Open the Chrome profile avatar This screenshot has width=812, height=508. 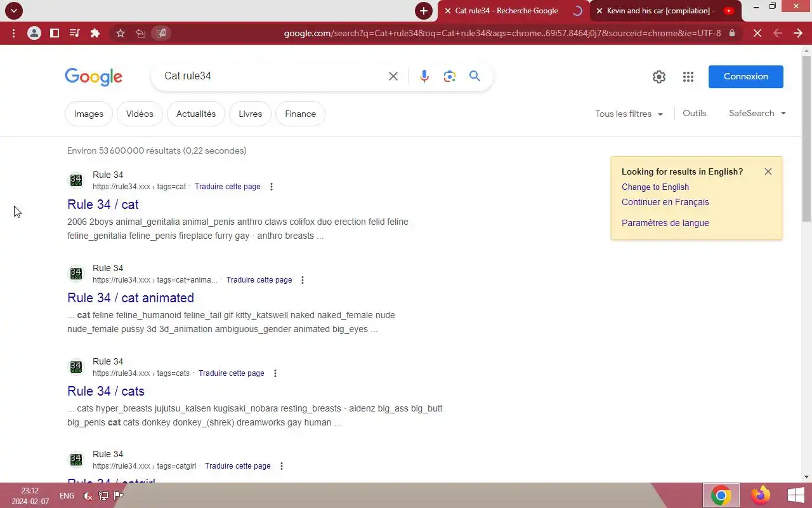[34, 33]
